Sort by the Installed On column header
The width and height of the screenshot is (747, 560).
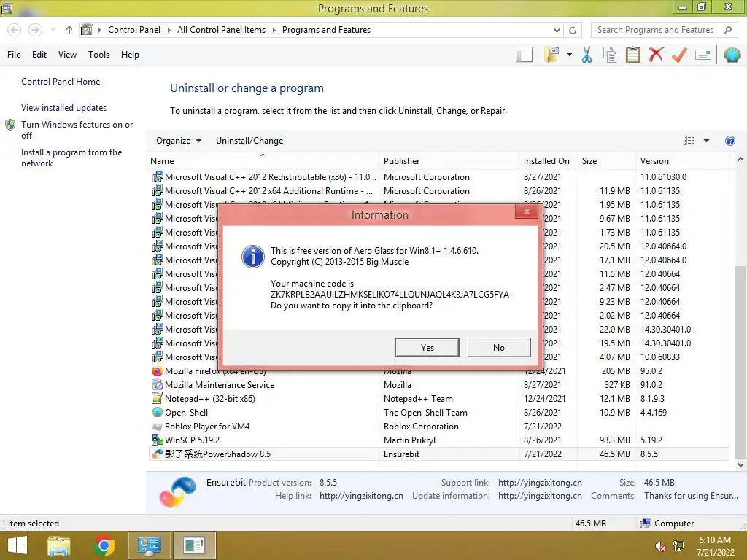548,161
